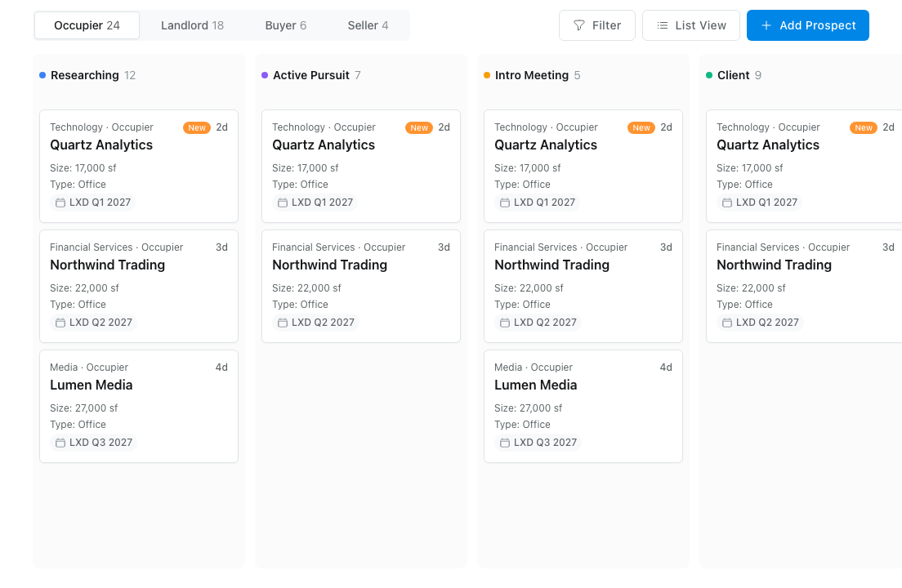Click the blue Researching status dot
The height and width of the screenshot is (588, 902).
tap(42, 75)
